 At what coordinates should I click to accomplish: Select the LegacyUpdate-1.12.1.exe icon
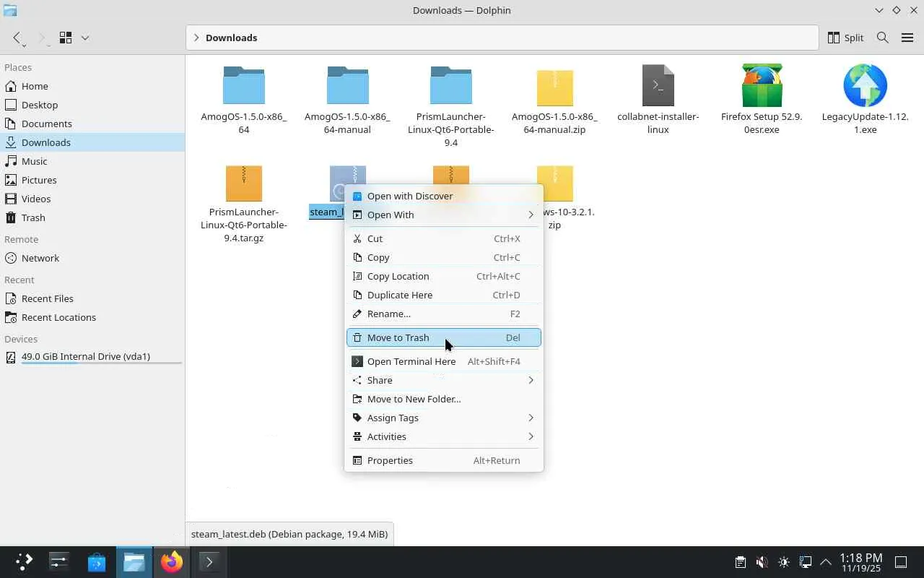pos(865,85)
